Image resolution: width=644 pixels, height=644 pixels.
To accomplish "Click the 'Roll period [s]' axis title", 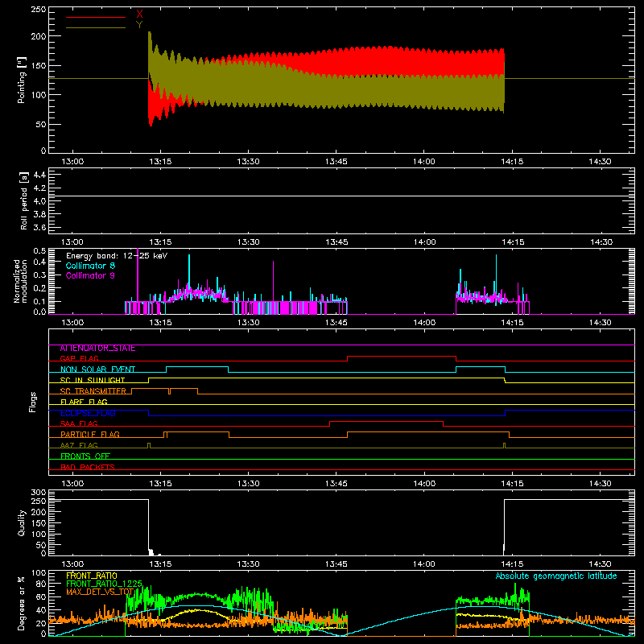I will coord(24,200).
